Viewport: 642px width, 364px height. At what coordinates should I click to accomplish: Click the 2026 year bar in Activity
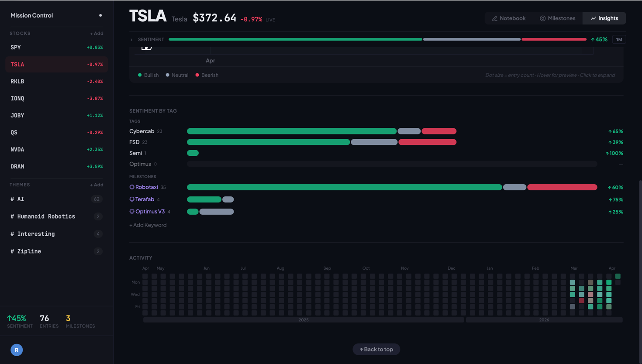tap(544, 320)
